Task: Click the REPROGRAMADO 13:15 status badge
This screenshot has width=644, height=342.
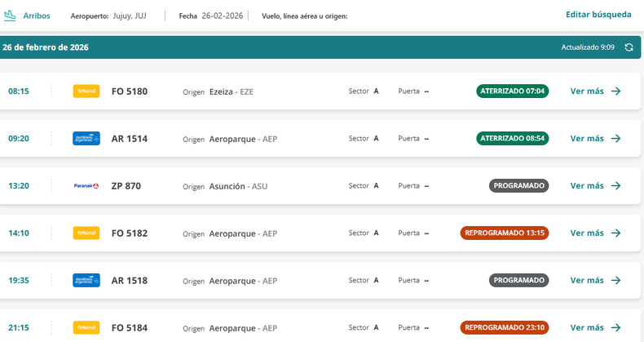Action: [x=505, y=233]
